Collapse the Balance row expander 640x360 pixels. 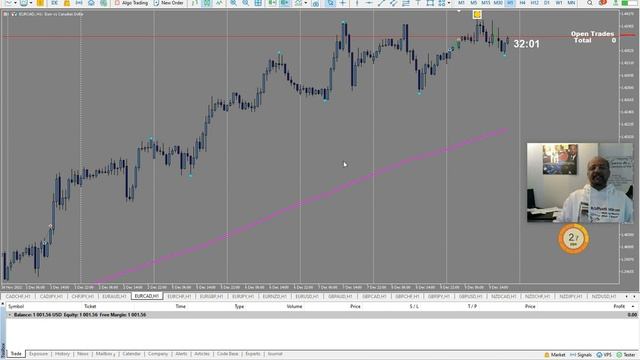click(x=10, y=315)
